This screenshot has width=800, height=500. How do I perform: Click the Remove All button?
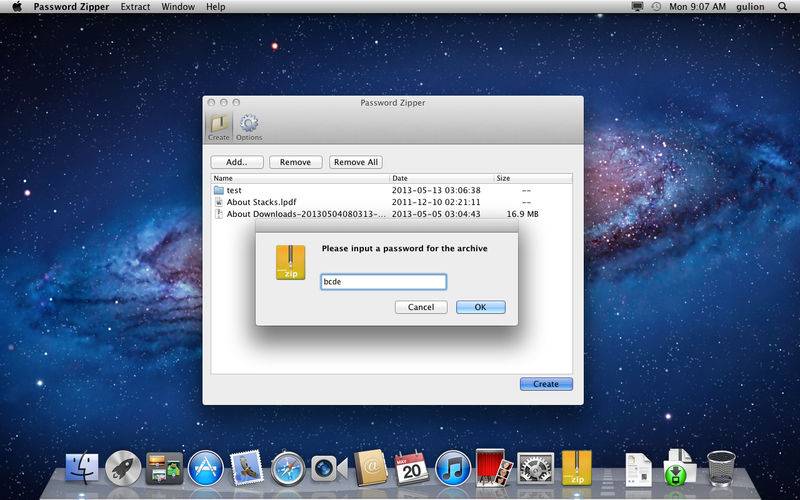click(x=356, y=162)
